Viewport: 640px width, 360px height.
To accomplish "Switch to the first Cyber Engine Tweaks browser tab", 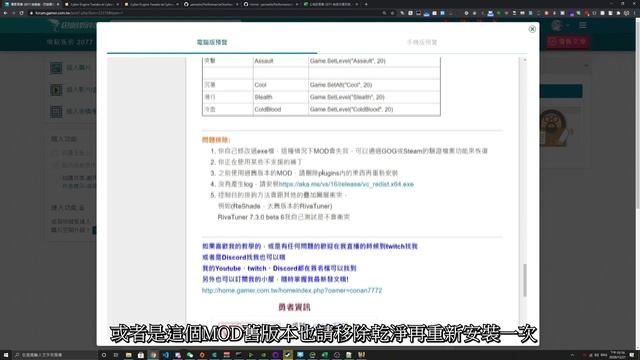I will click(x=92, y=4).
